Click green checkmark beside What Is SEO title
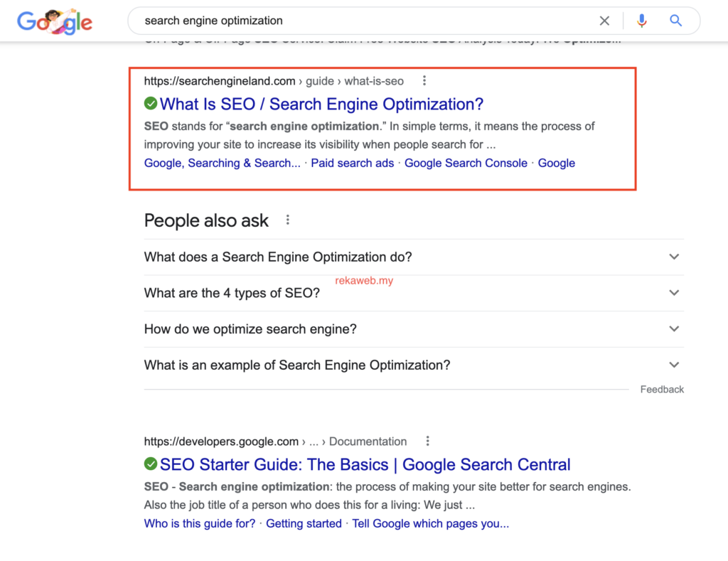This screenshot has height=561, width=728. tap(151, 103)
